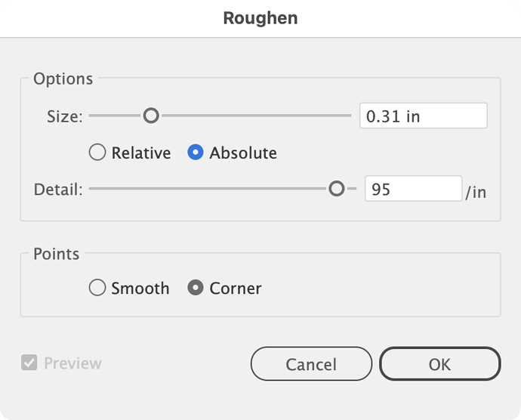Screen dimensions: 521x420
Task: Click the "Absolute" text label
Action: [x=243, y=153]
